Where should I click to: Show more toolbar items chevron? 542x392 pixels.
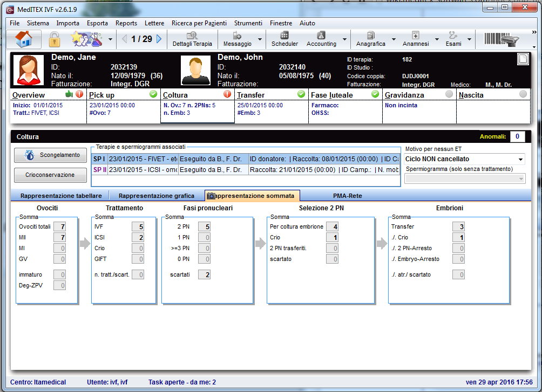click(534, 32)
